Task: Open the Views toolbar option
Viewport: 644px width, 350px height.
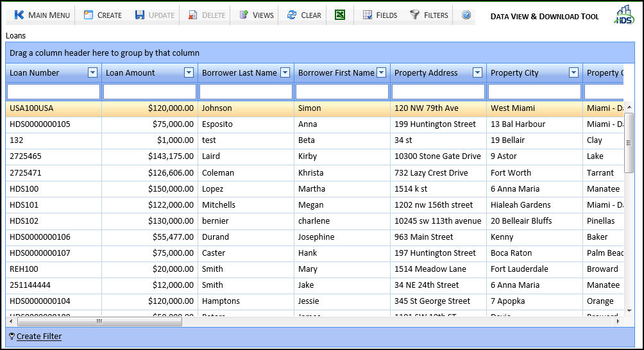Action: (x=257, y=15)
